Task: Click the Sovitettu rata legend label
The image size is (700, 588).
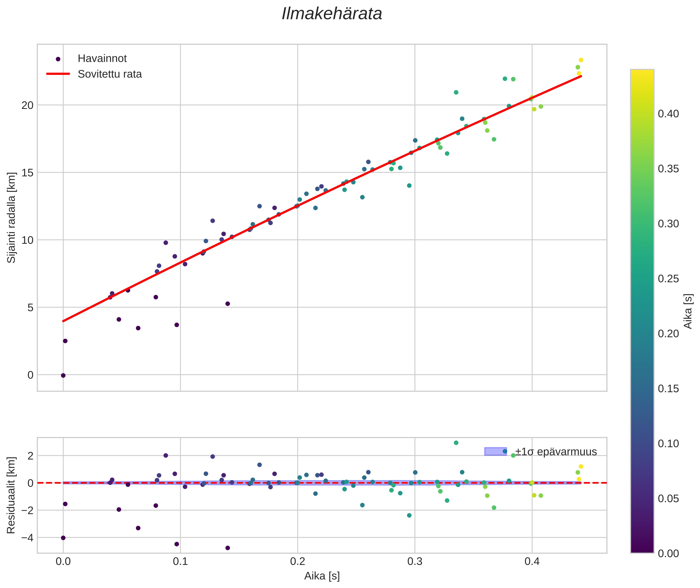Action: [110, 74]
